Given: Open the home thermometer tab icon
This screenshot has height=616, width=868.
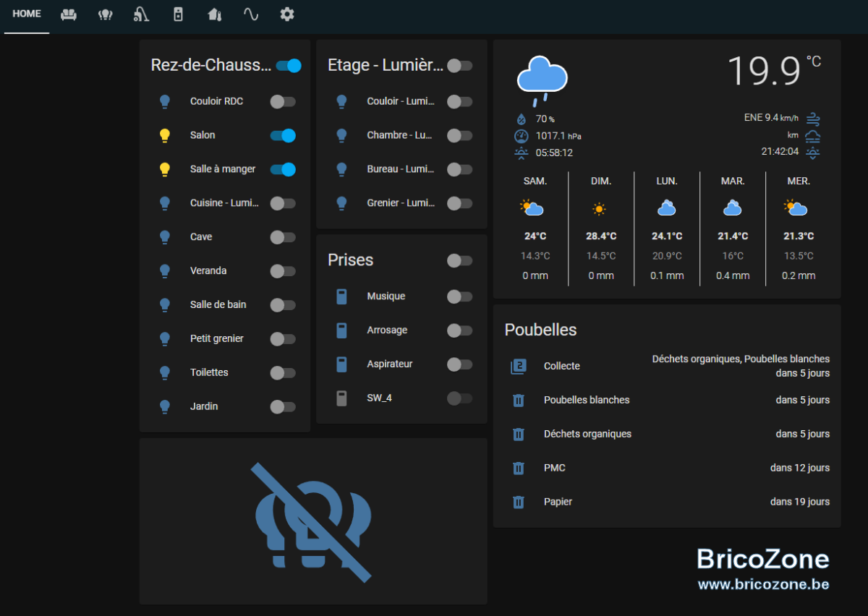Looking at the screenshot, I should (x=215, y=14).
